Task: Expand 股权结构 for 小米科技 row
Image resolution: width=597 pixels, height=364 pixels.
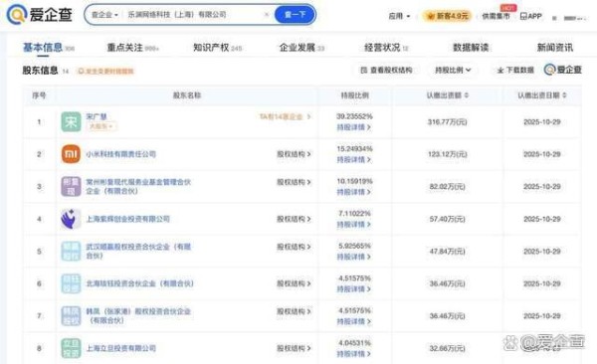Action: pyautogui.click(x=294, y=154)
